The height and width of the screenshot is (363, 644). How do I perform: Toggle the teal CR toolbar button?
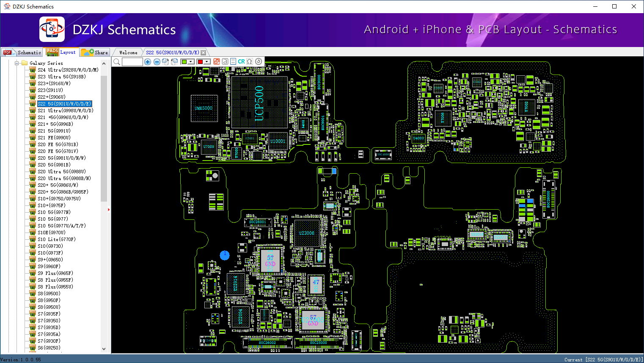pos(241,61)
